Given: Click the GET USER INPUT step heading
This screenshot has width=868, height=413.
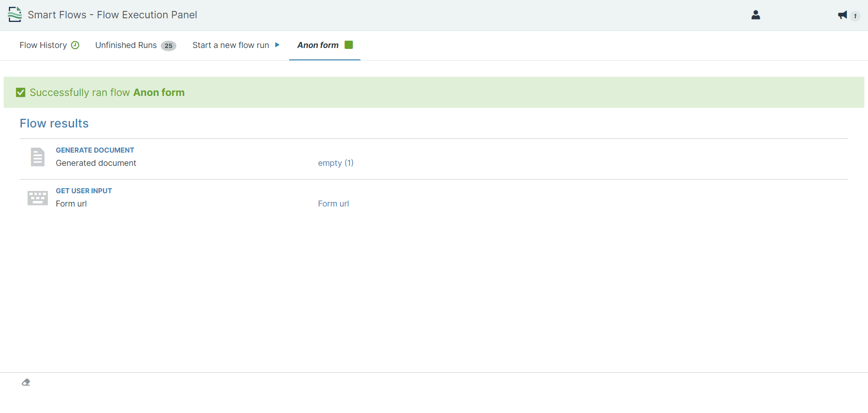Looking at the screenshot, I should (x=84, y=191).
